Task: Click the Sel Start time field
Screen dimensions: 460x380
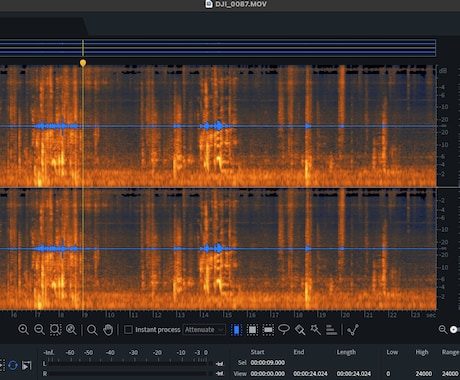Action: click(x=268, y=362)
